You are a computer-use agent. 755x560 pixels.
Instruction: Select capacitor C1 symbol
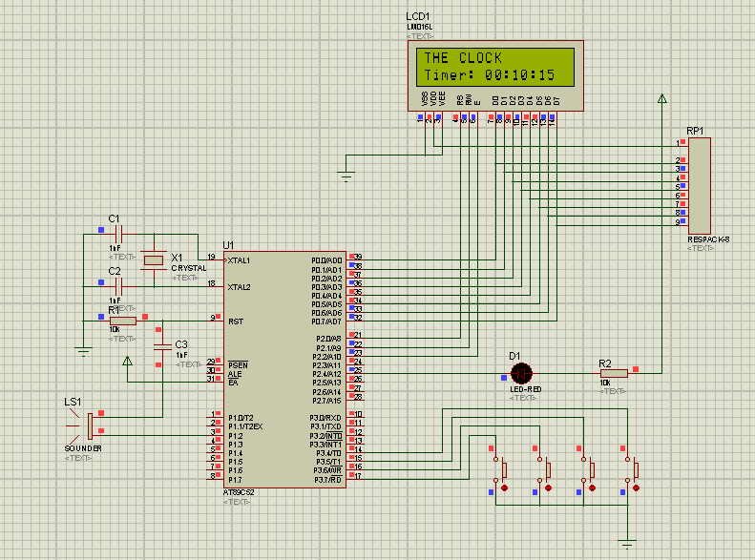click(x=119, y=235)
